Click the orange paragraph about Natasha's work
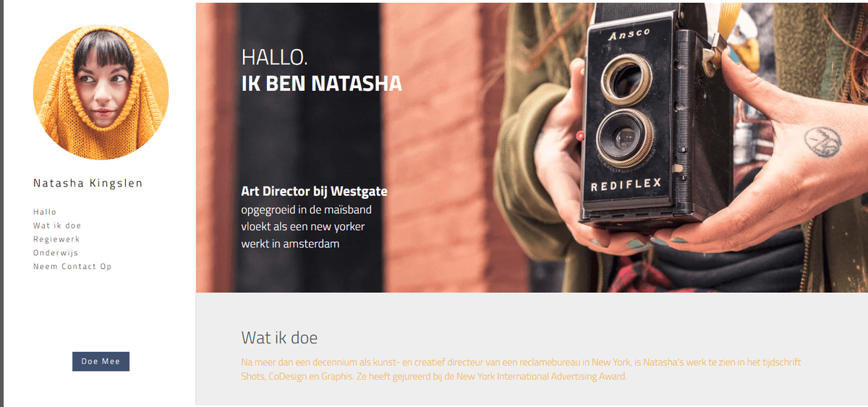Screen dimensions: 868x407 (522, 369)
